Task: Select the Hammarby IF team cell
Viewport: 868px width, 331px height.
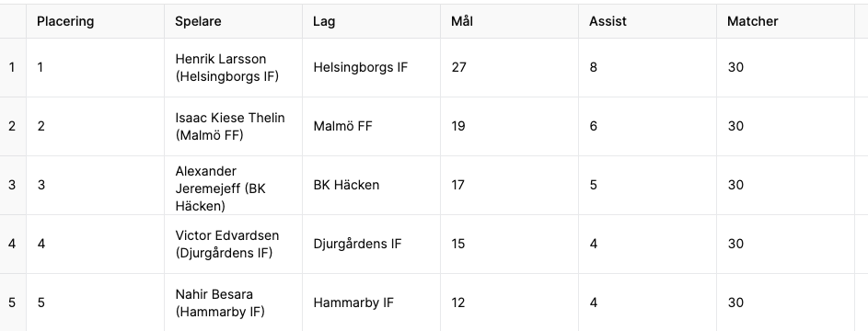Action: 372,302
